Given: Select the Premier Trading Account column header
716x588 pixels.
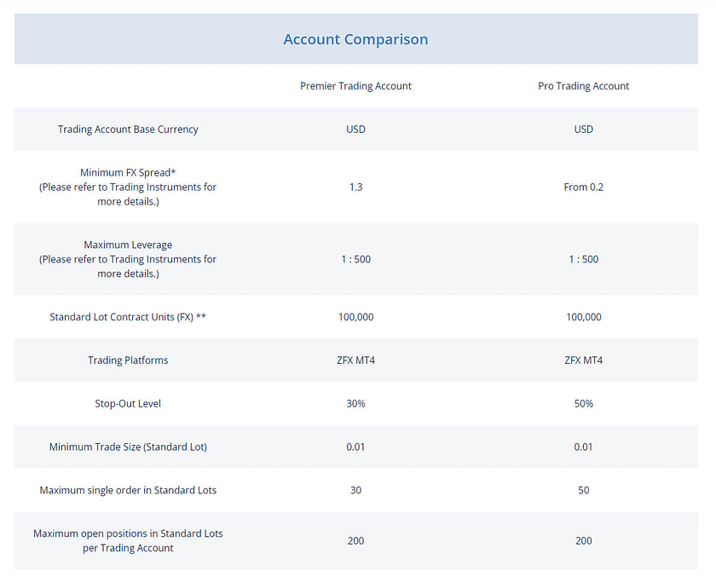Looking at the screenshot, I should pos(355,86).
